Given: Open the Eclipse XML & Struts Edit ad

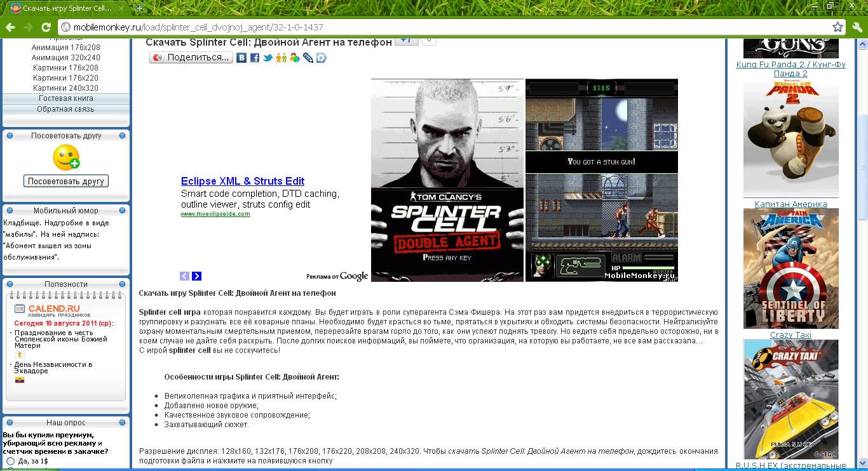Looking at the screenshot, I should (x=243, y=181).
